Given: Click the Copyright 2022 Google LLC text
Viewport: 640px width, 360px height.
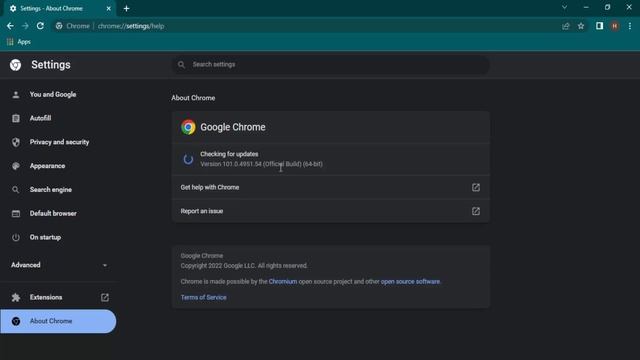Looking at the screenshot, I should [x=244, y=266].
